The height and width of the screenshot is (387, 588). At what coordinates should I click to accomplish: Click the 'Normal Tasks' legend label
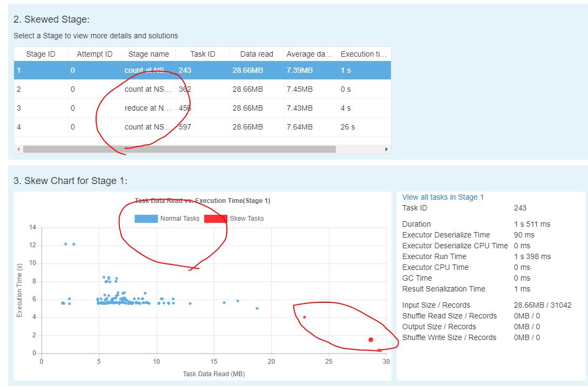(180, 219)
